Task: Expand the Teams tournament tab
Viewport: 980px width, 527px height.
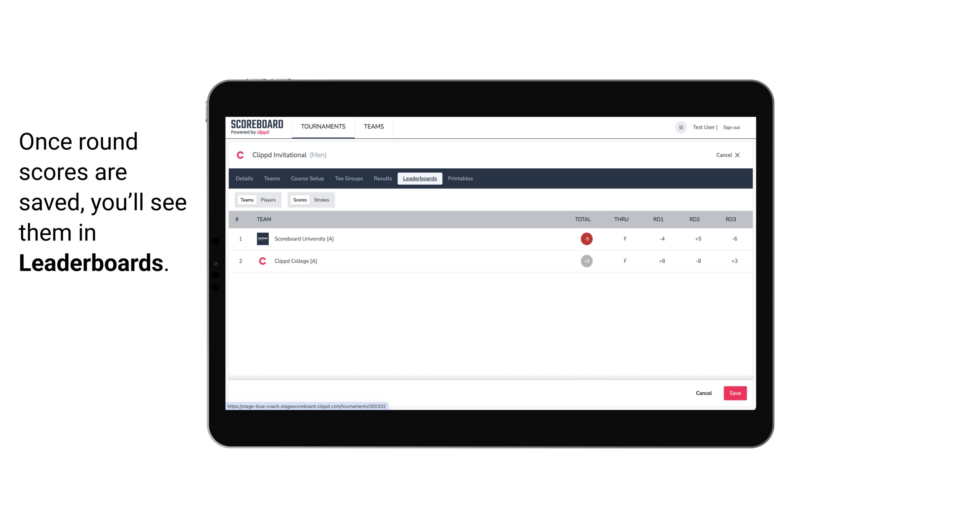Action: click(272, 179)
